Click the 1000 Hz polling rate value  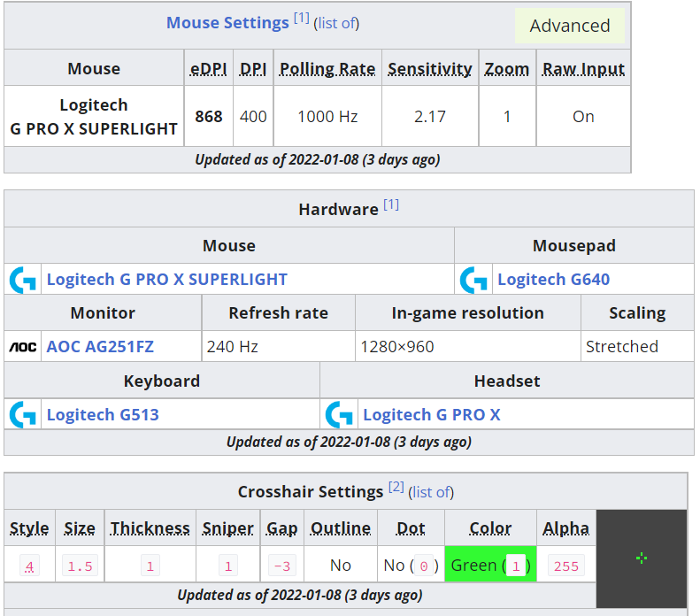[327, 117]
